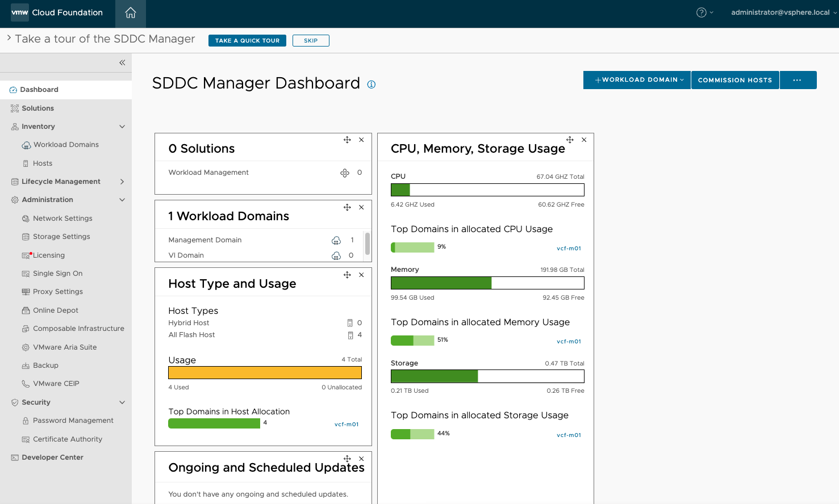
Task: Open Developer Center
Action: 52,457
